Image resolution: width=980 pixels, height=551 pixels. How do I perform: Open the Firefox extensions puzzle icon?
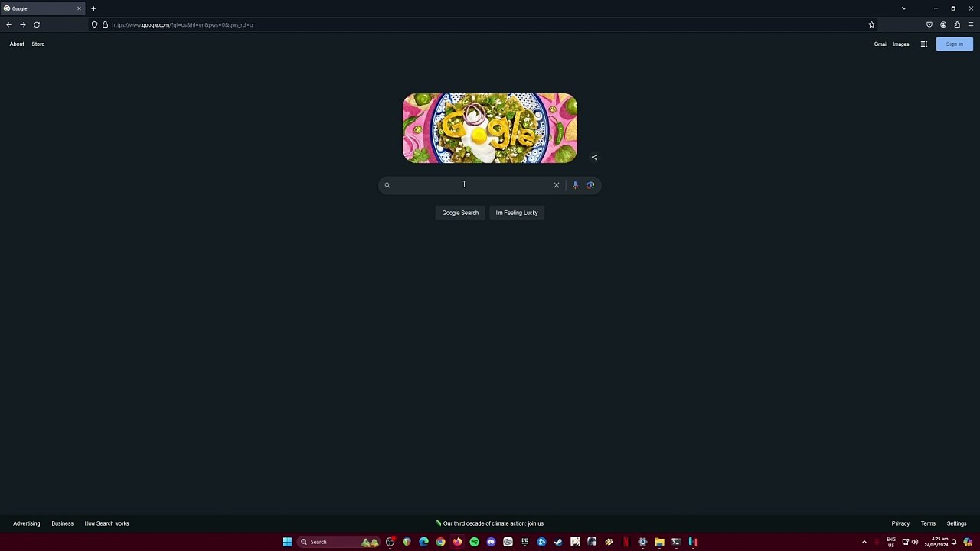957,24
